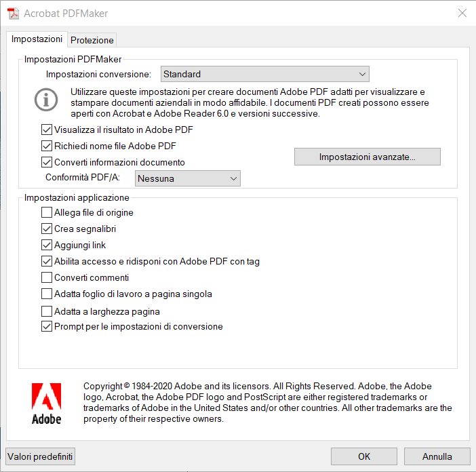The height and width of the screenshot is (472, 476).
Task: Expand the Conformità PDF/A dropdown
Action: coord(188,178)
